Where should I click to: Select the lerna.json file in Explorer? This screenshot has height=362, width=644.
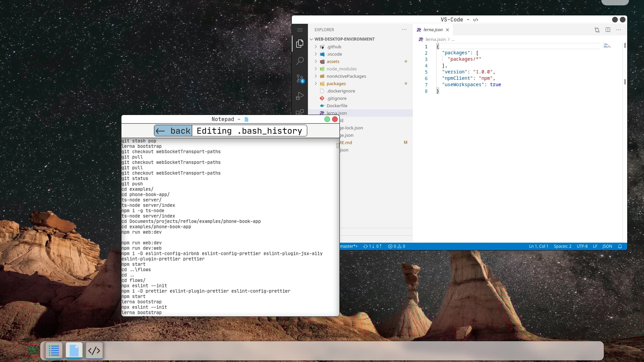tap(337, 113)
